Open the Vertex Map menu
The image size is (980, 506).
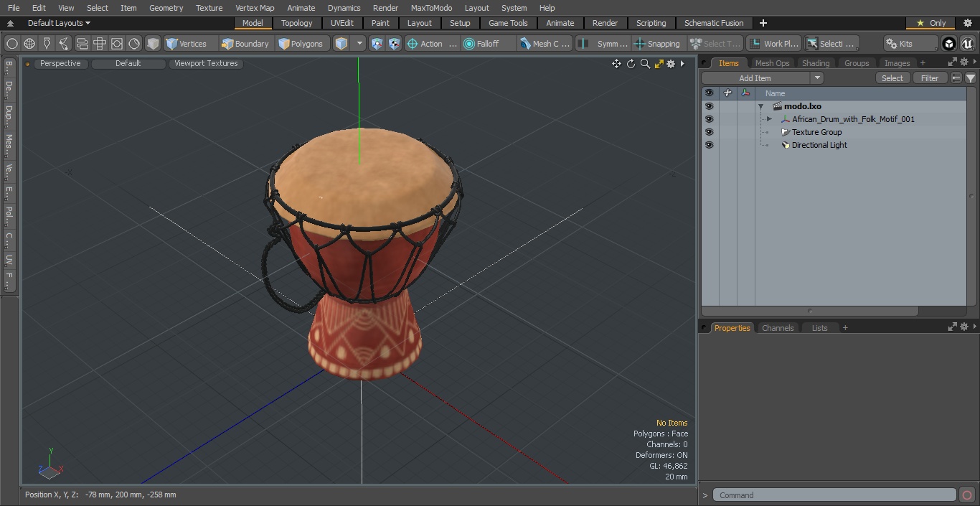pos(255,8)
